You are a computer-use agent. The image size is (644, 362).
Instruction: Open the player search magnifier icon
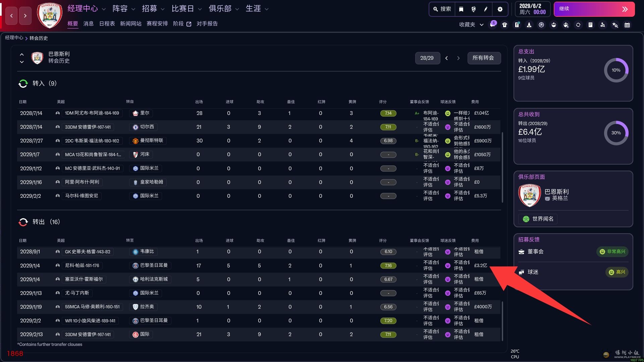point(603,25)
